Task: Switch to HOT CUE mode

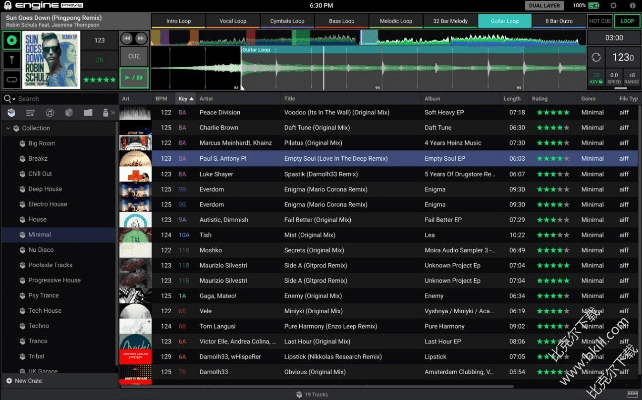Action: click(600, 20)
